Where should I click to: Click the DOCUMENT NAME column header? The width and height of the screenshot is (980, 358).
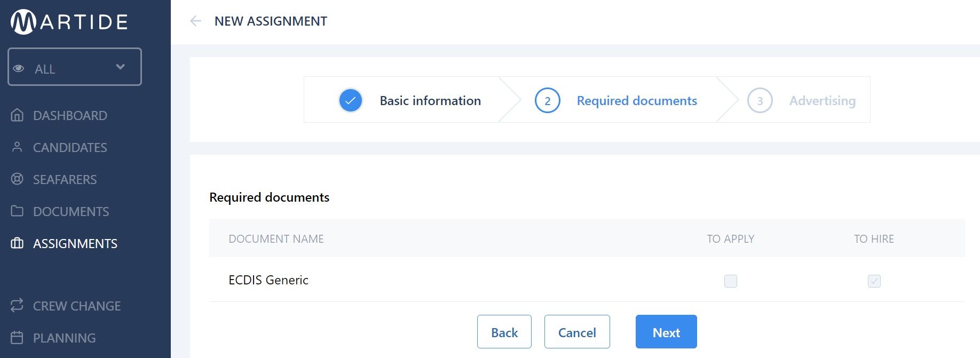[276, 238]
